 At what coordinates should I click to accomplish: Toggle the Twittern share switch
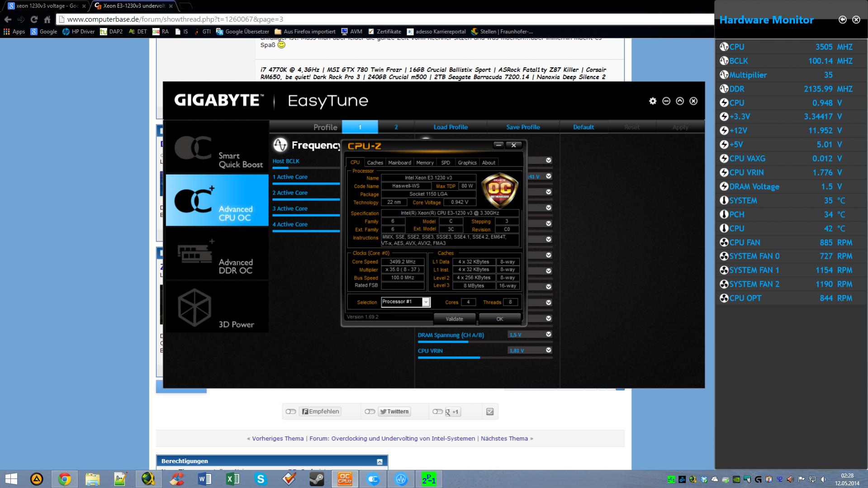pos(370,412)
